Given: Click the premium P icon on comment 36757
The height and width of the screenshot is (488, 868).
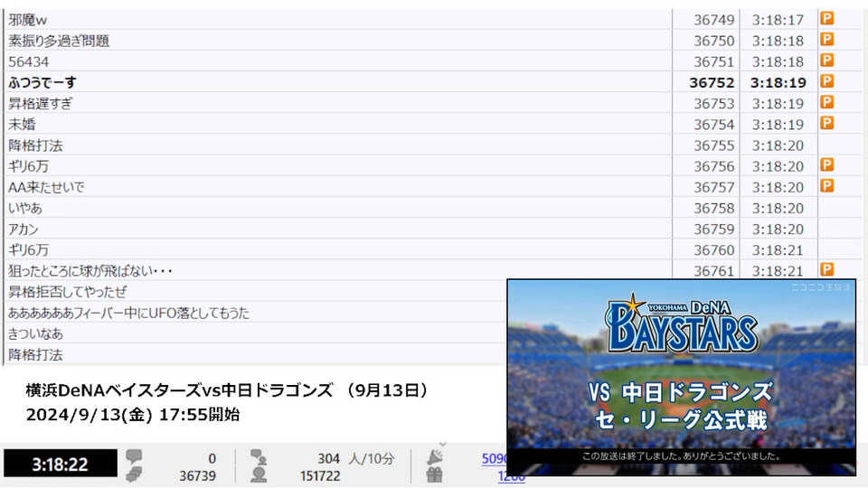Looking at the screenshot, I should coord(826,186).
